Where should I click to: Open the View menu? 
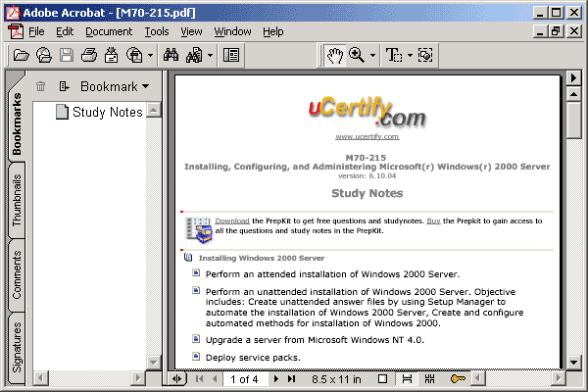coord(191,32)
